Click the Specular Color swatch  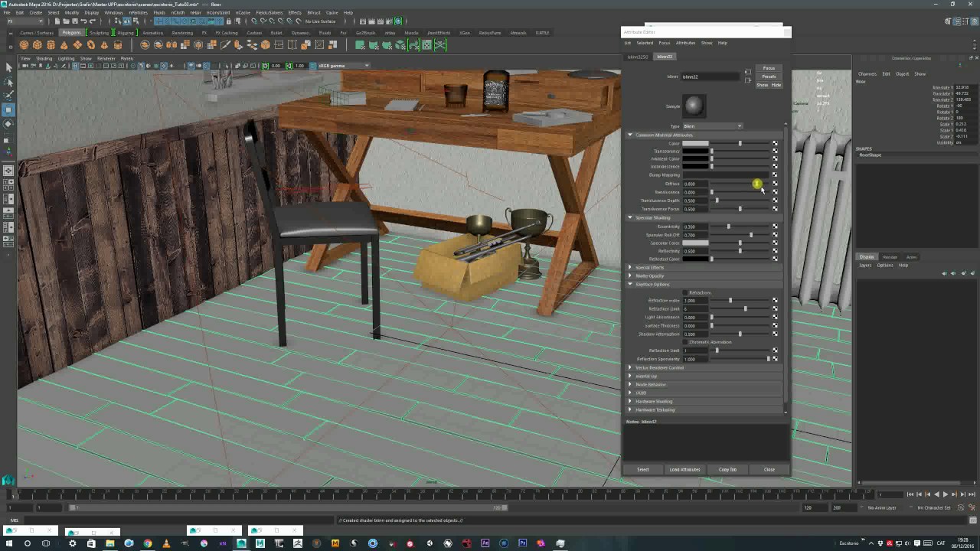[695, 243]
